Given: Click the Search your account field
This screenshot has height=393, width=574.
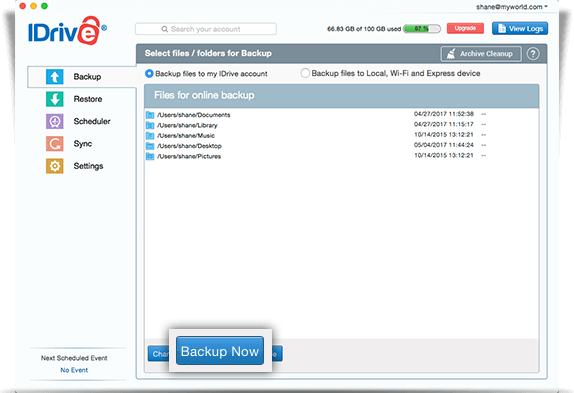Looking at the screenshot, I should [x=206, y=29].
